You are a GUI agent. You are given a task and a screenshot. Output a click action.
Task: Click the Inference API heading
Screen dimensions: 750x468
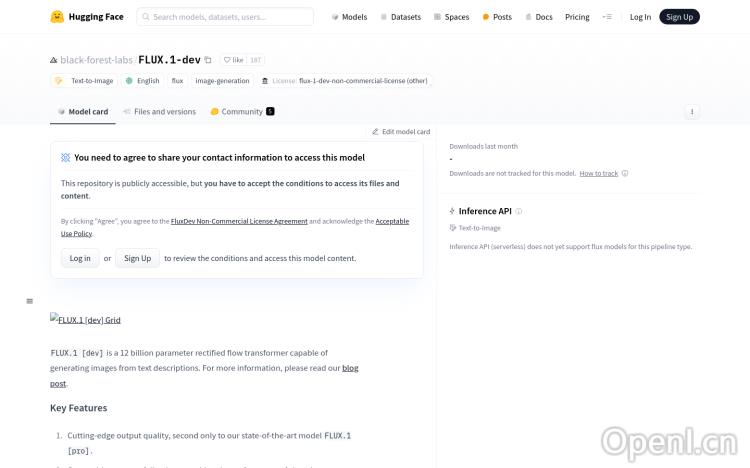(x=485, y=211)
